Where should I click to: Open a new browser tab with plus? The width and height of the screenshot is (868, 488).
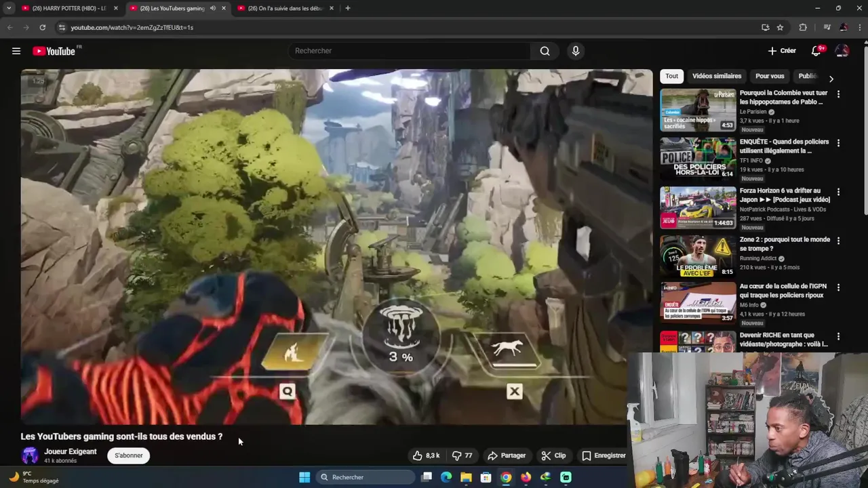click(347, 8)
